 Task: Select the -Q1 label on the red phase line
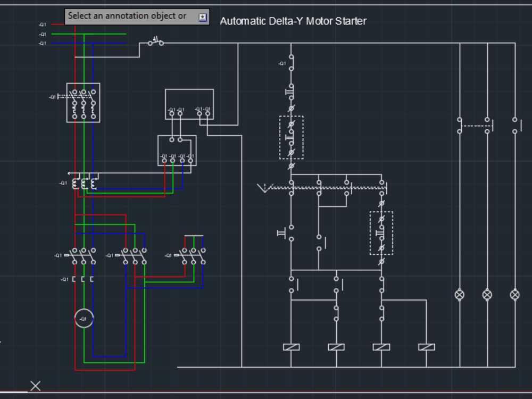click(42, 24)
